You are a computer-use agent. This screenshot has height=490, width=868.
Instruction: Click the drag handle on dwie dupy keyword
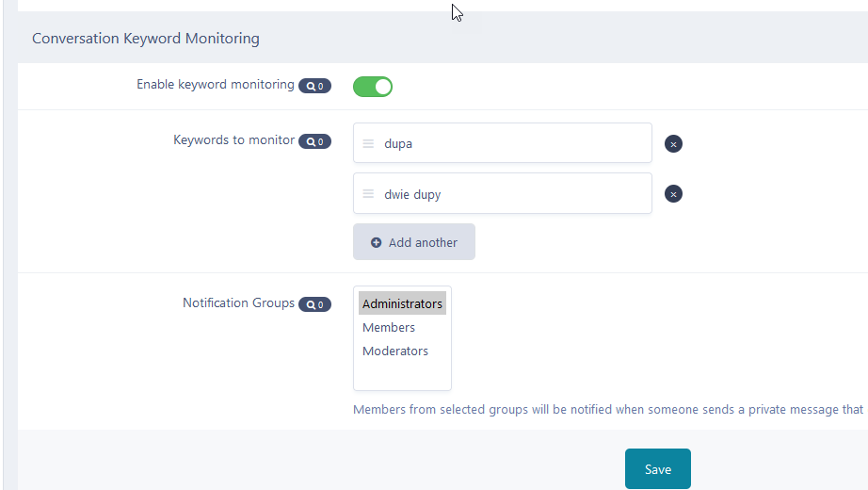368,194
